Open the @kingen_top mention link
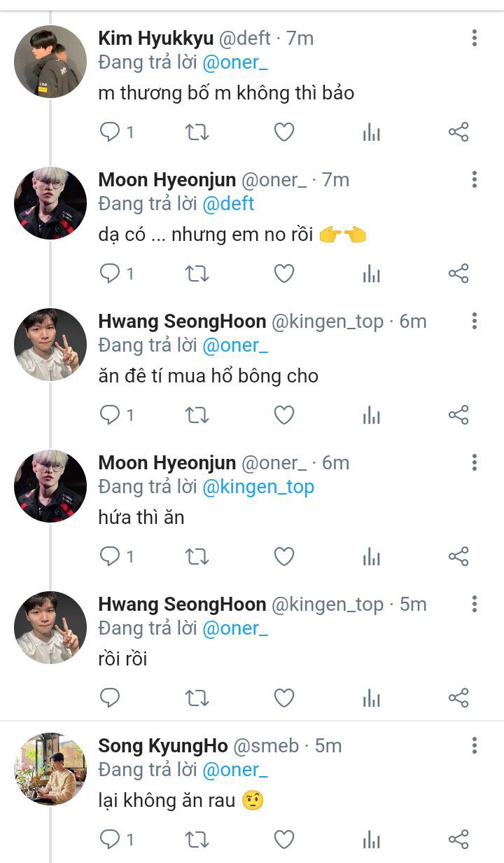 point(258,487)
